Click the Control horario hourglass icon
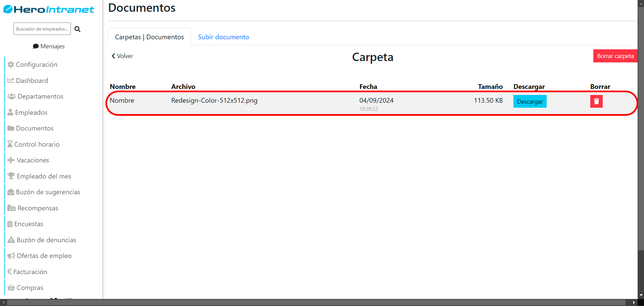The height and width of the screenshot is (306, 644). pos(10,144)
